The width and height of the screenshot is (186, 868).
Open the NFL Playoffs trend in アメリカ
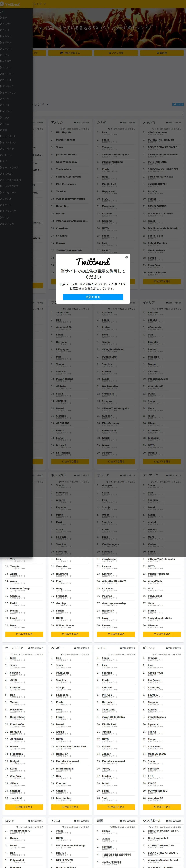point(63,132)
